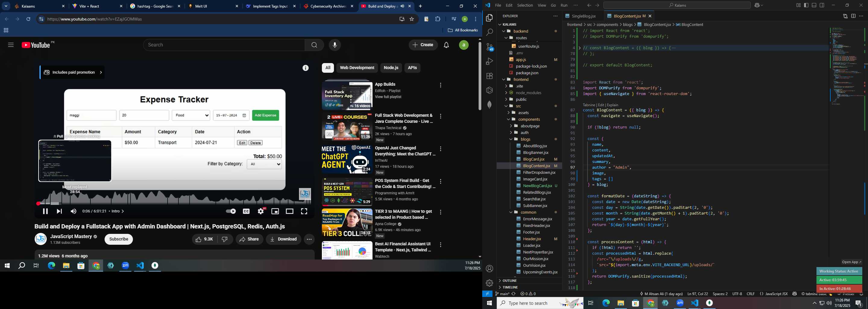Click the Subscribe button
Viewport: 868px width, 309px height.
click(x=119, y=239)
